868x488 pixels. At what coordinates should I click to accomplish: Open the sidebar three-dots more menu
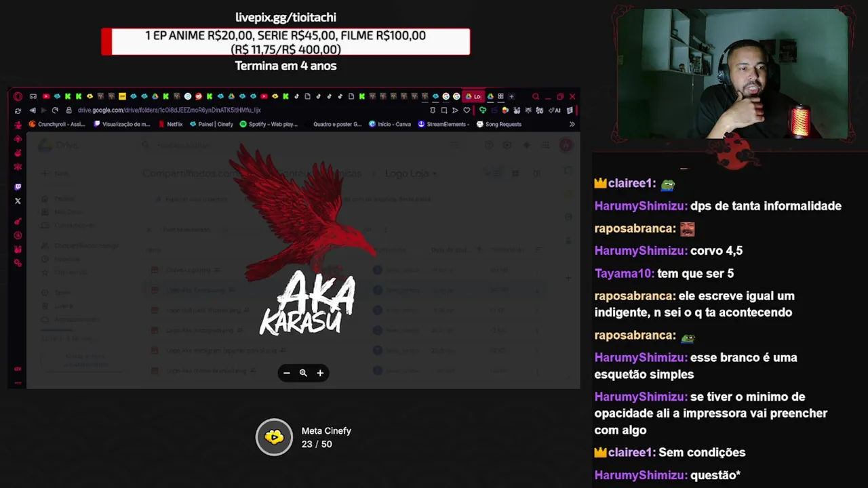pos(18,383)
